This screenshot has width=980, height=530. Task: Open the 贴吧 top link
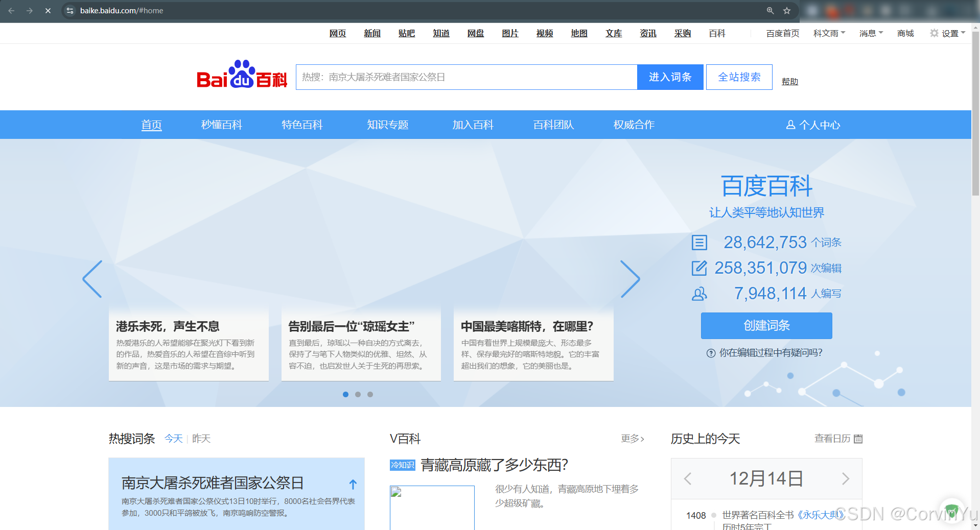click(x=407, y=33)
